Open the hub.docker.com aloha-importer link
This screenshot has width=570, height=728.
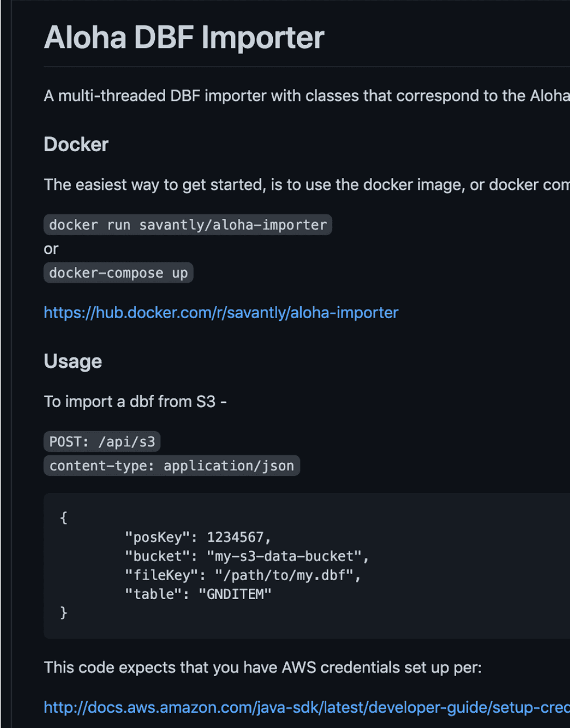(221, 313)
